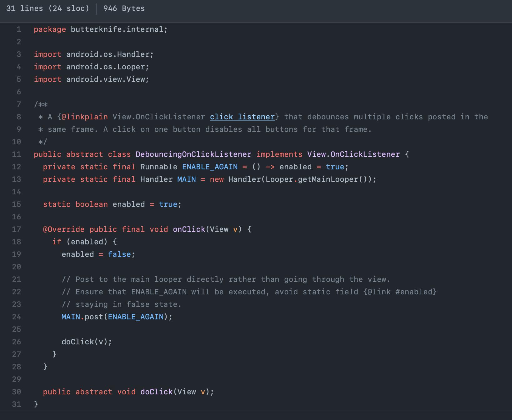
Task: Click the abstract "doClick" declaration on line 30
Action: [157, 392]
